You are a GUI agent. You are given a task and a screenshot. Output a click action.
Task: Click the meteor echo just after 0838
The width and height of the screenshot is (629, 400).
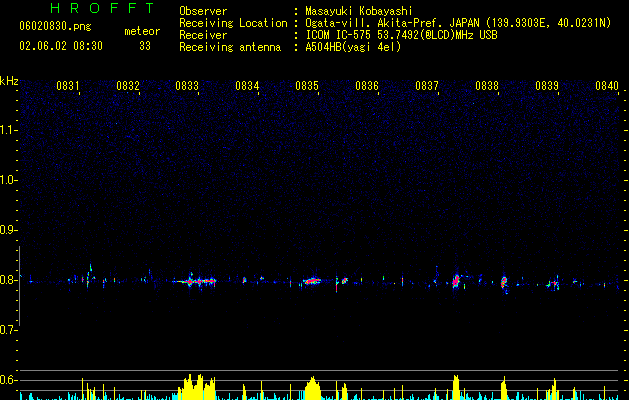click(x=504, y=283)
